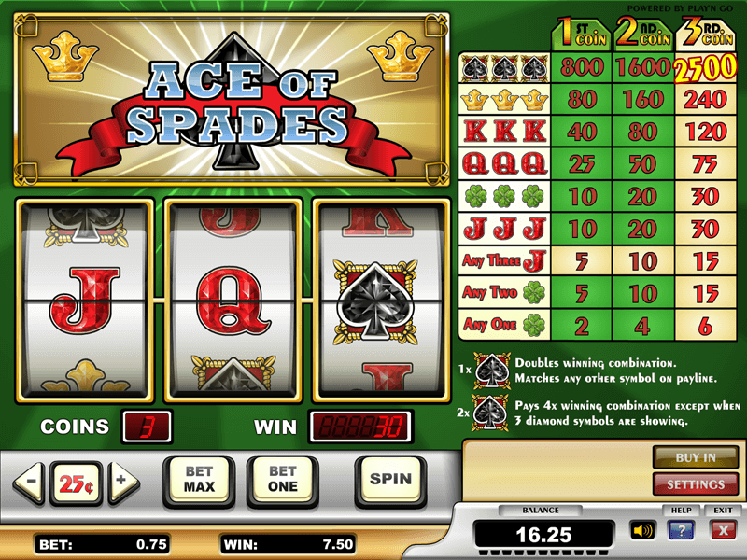Open the Buy In option
Viewport: 747px width, 560px height.
(x=696, y=457)
